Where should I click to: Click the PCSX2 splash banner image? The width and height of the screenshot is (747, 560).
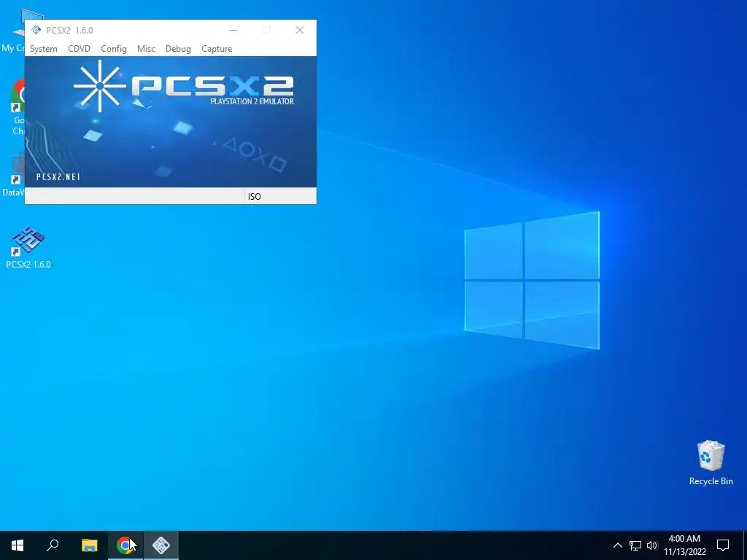[171, 122]
